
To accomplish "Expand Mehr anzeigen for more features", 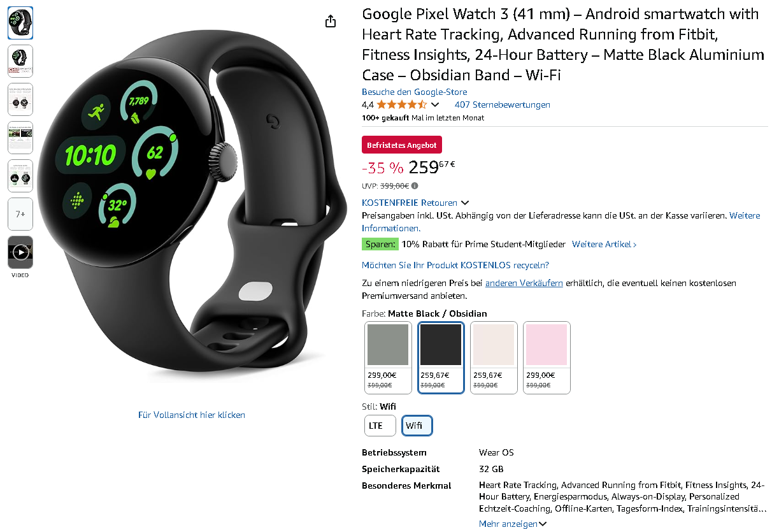I will point(513,524).
